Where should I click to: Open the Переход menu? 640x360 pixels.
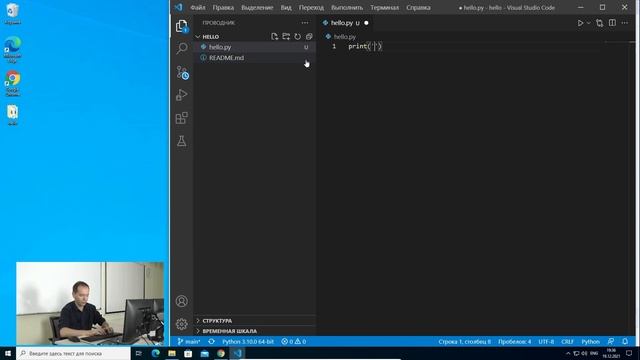(311, 7)
